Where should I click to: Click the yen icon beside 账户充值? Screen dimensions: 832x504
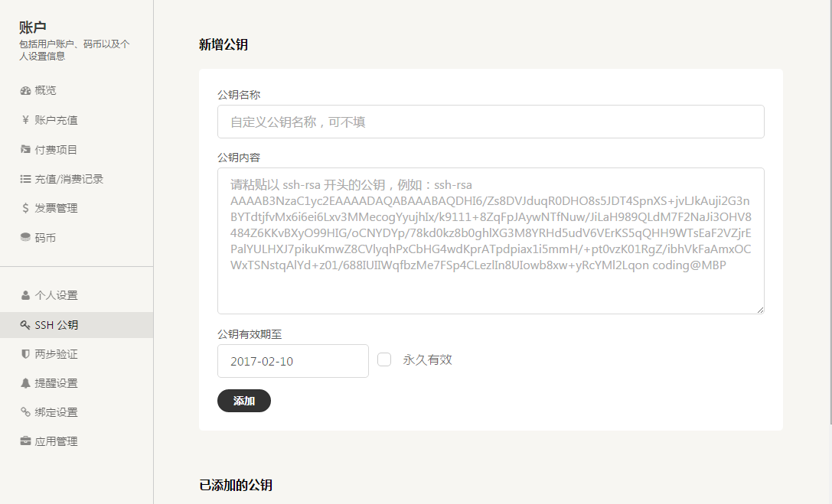(25, 120)
